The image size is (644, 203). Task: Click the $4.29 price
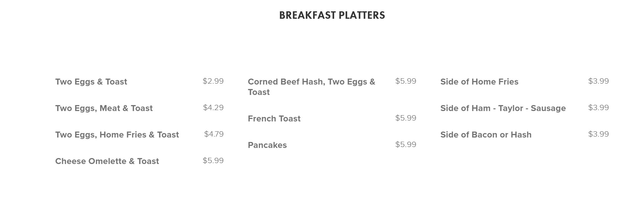[213, 108]
